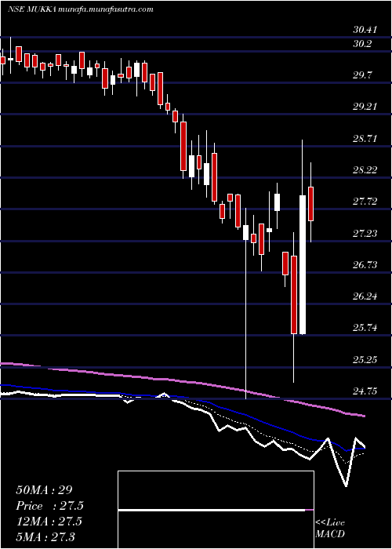Click the 50MA : 29 readout
The height and width of the screenshot is (549, 392).
point(45,490)
